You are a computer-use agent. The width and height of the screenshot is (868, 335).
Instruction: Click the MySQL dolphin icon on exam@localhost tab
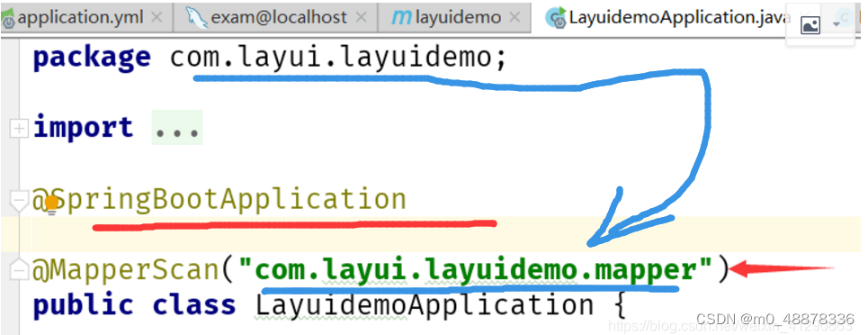pyautogui.click(x=196, y=18)
